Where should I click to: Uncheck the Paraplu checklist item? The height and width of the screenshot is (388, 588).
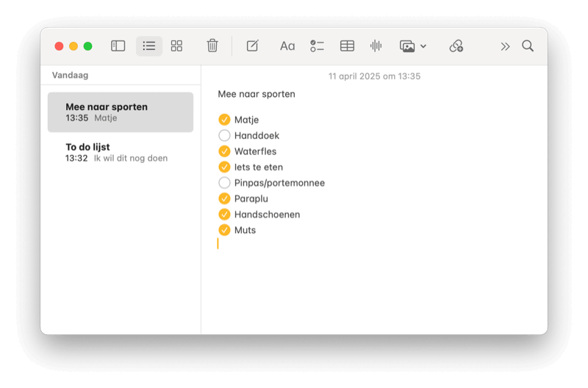click(x=224, y=198)
